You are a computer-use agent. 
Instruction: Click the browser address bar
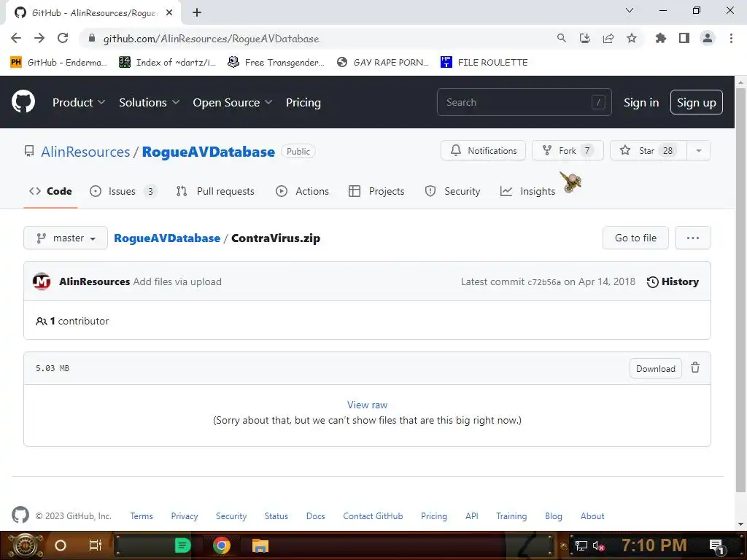point(314,38)
